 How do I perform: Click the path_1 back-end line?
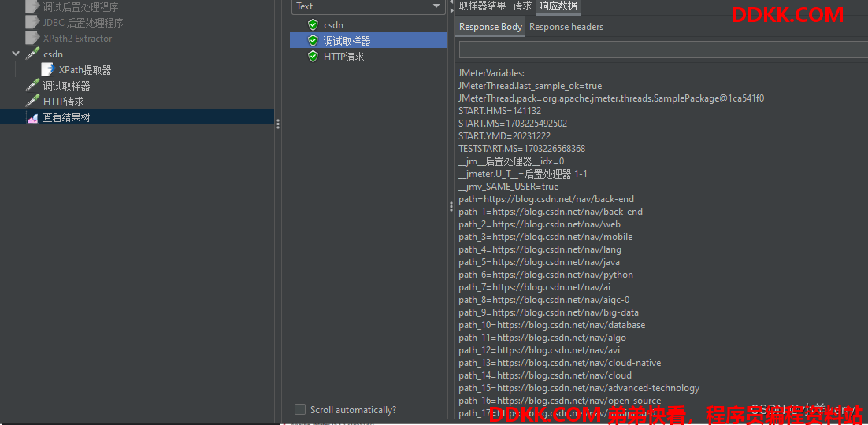click(x=551, y=212)
